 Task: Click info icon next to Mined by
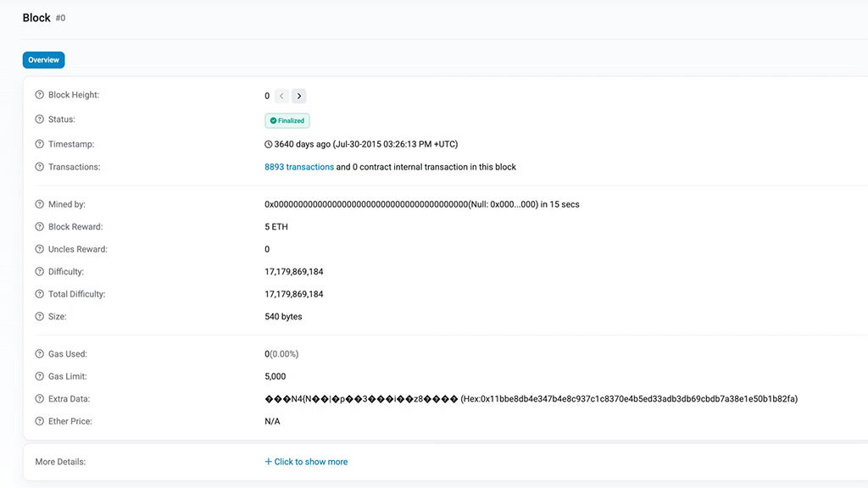click(x=40, y=205)
